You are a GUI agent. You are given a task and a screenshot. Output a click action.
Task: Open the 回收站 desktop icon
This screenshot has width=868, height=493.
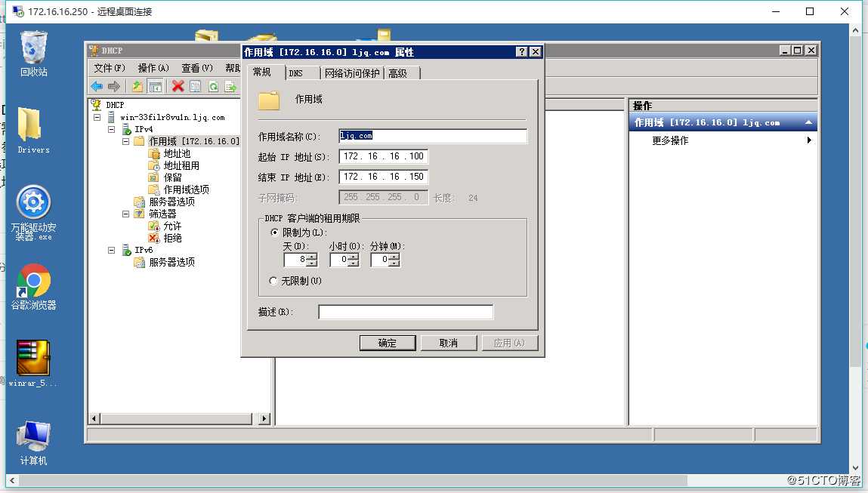pos(34,54)
